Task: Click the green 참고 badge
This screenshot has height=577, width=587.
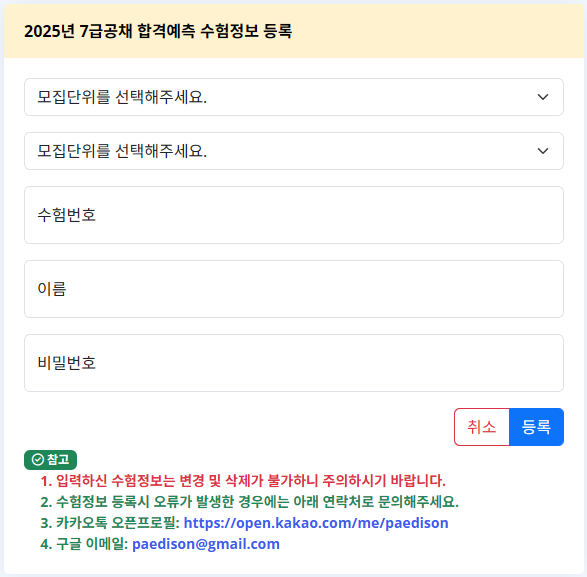Action: click(51, 460)
